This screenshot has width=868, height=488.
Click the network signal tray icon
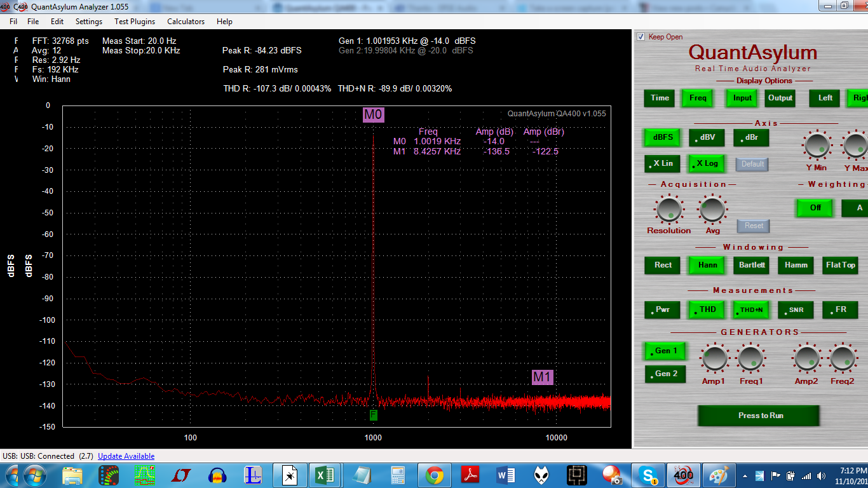(806, 475)
